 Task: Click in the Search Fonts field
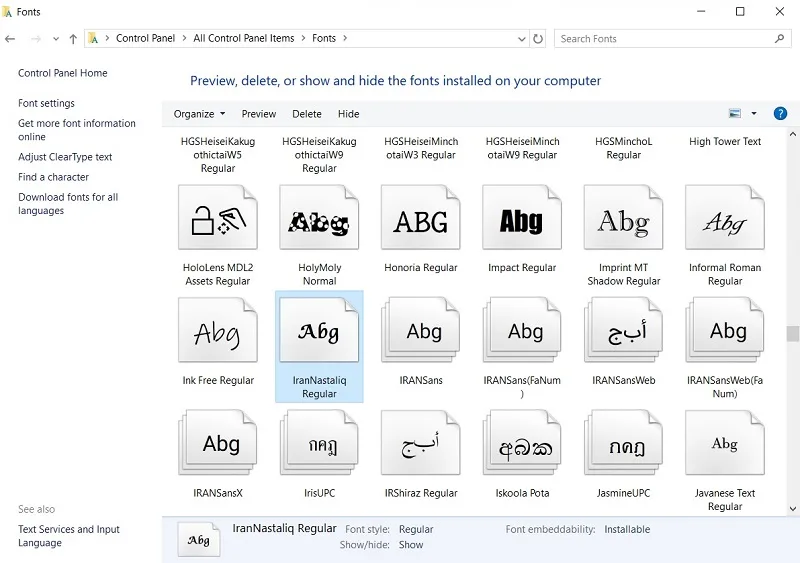pos(663,39)
